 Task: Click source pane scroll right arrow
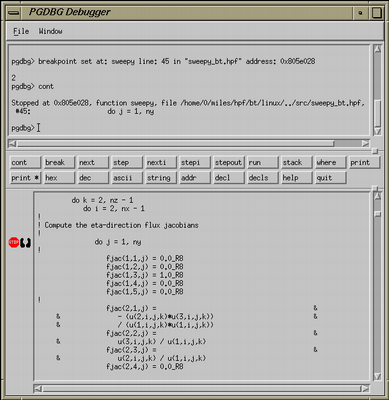pyautogui.click(x=366, y=389)
